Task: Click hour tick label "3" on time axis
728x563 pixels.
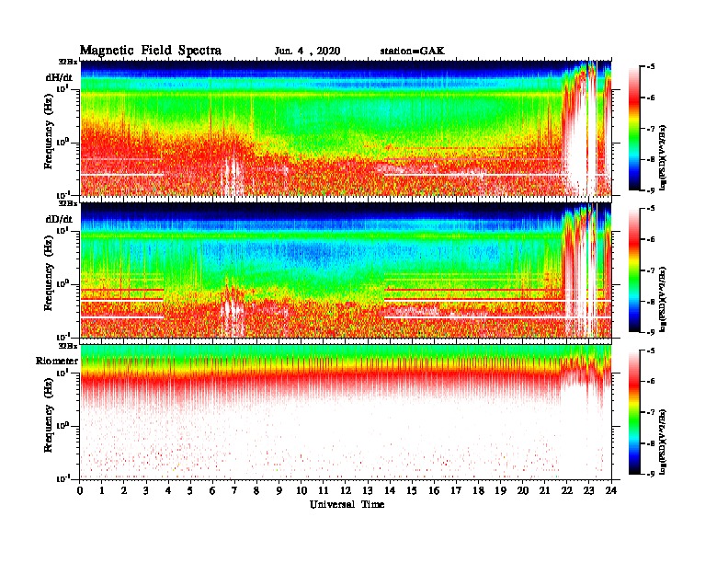Action: (x=147, y=490)
